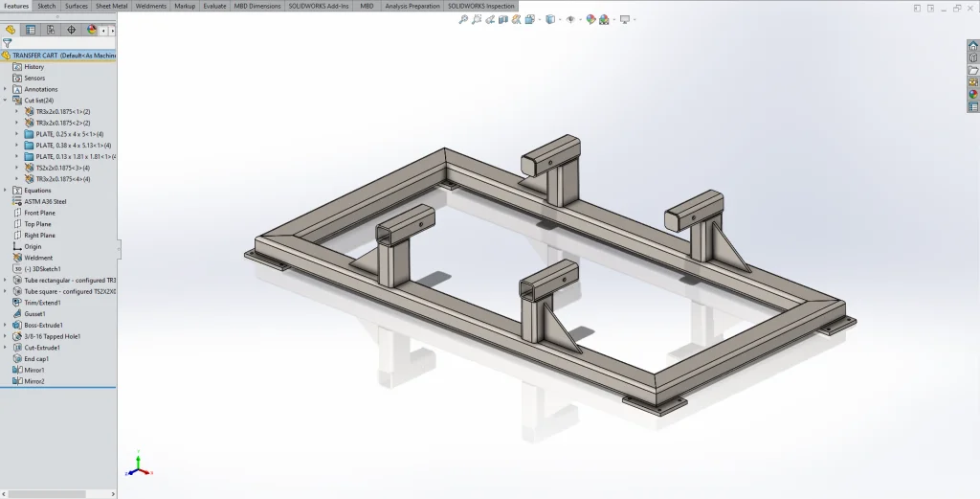Open View Settings dropdown arrow
Screen dimensions: 980x499
pyautogui.click(x=635, y=19)
